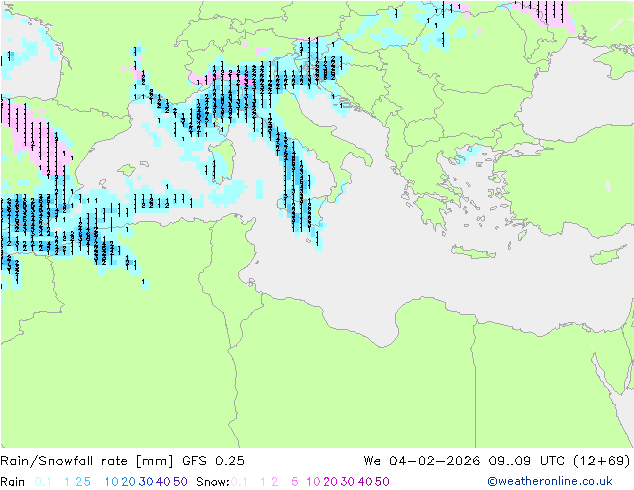This screenshot has height=490, width=634.
Task: Click the 'Rain' legend label
Action: pos(13,482)
